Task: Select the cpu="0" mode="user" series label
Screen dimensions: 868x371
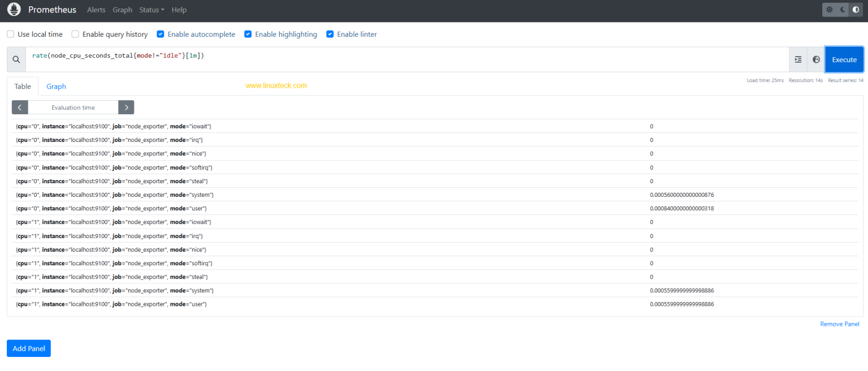Action: 111,209
